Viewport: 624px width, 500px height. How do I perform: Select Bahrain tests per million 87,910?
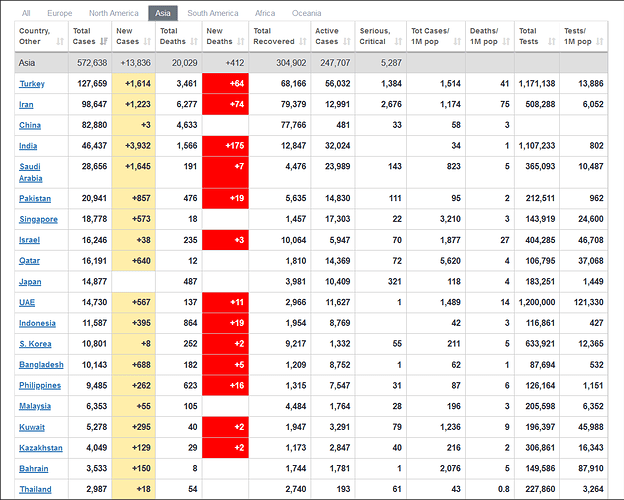point(591,468)
